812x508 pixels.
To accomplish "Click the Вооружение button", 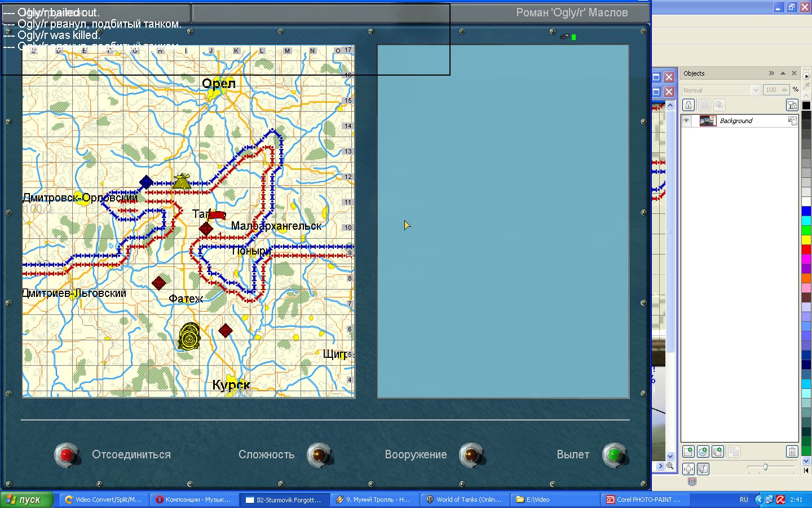I will [x=472, y=455].
